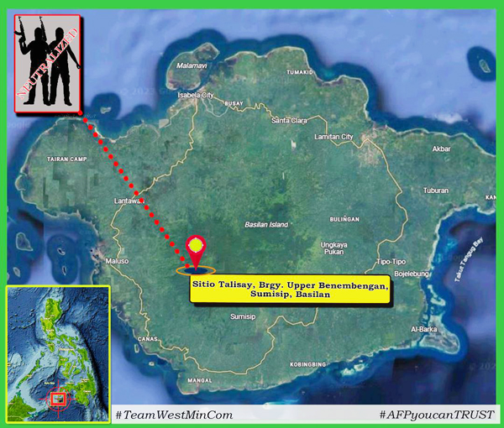Image resolution: width=504 pixels, height=428 pixels.
Task: Click the #AFPyoucanTRUST hashtag
Action: (437, 415)
